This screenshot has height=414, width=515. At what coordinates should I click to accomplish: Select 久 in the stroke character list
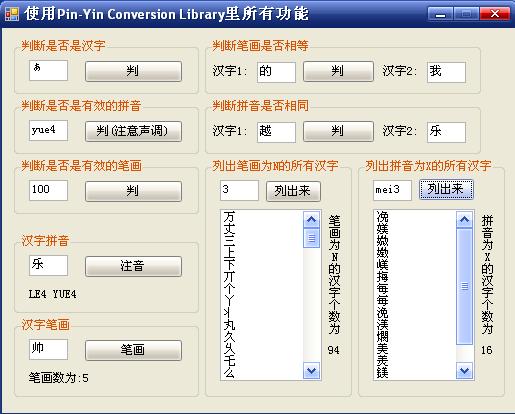[x=229, y=336]
